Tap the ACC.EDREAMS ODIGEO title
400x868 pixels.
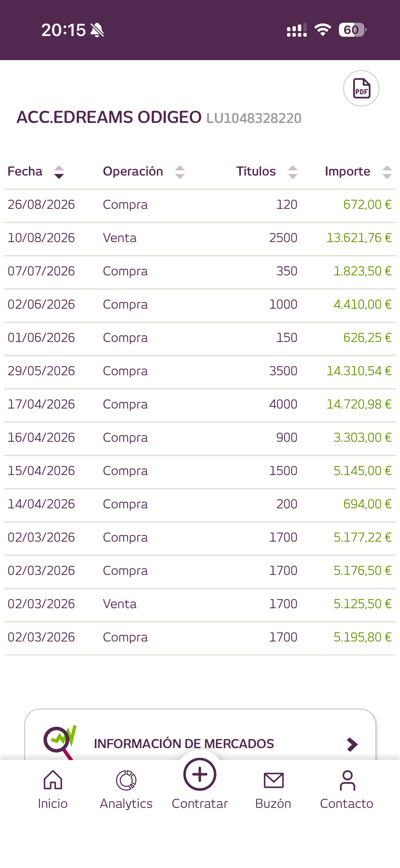[109, 117]
